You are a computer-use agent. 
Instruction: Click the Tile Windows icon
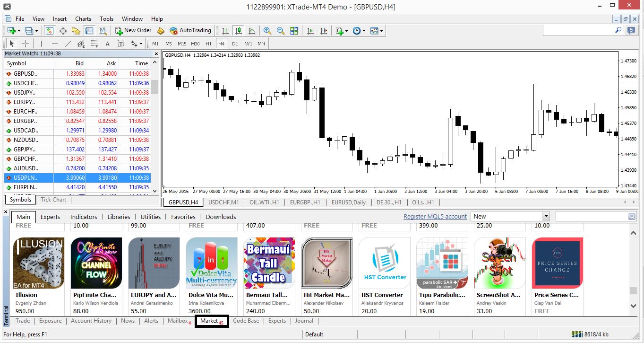pyautogui.click(x=294, y=31)
